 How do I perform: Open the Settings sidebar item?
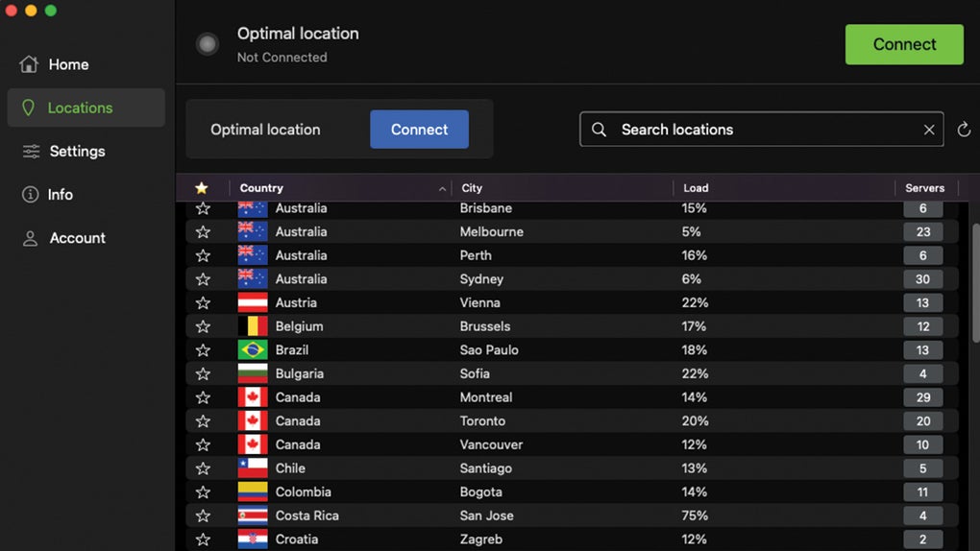click(x=77, y=152)
